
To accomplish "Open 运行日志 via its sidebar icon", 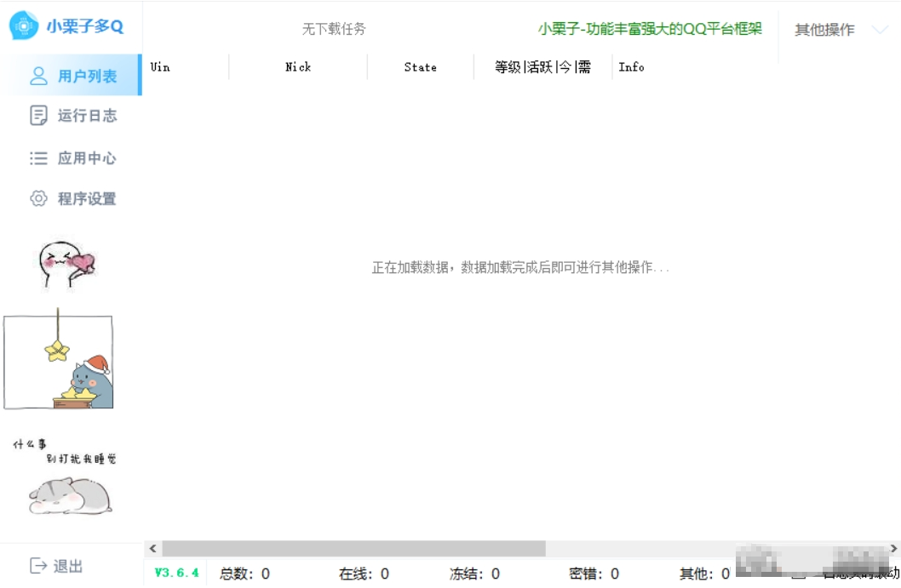I will click(35, 116).
